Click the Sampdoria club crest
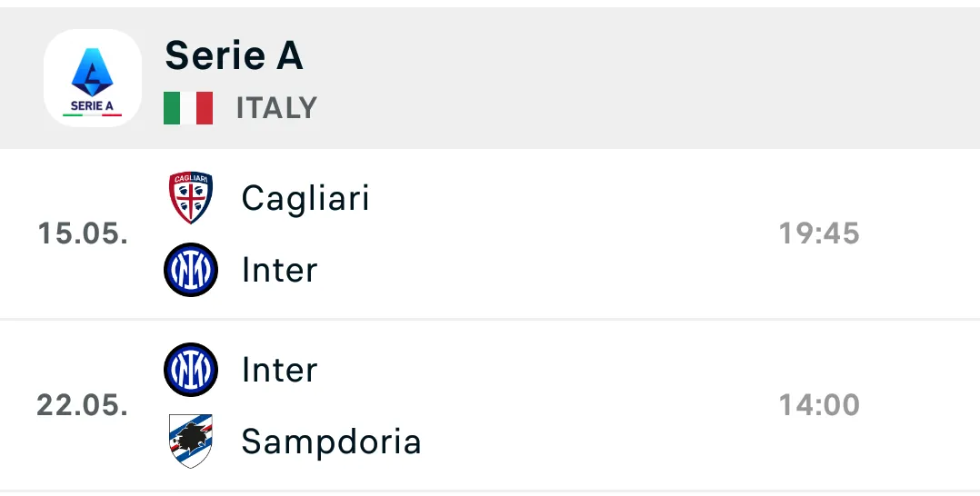Screen dimensions: 980x496 (x=191, y=441)
